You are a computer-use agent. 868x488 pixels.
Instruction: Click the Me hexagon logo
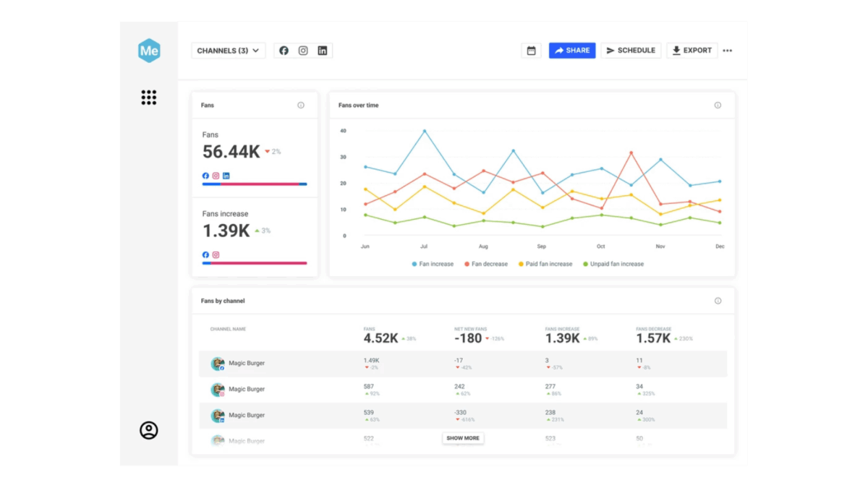149,51
